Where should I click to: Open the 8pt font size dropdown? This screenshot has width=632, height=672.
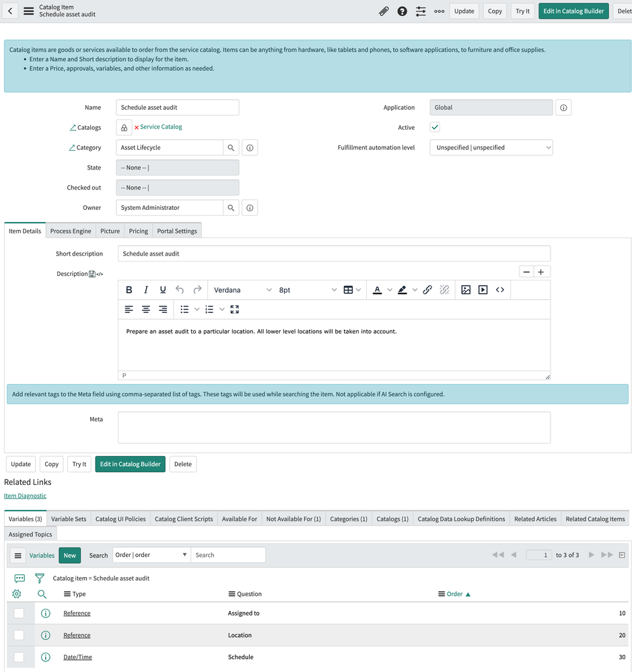[308, 290]
